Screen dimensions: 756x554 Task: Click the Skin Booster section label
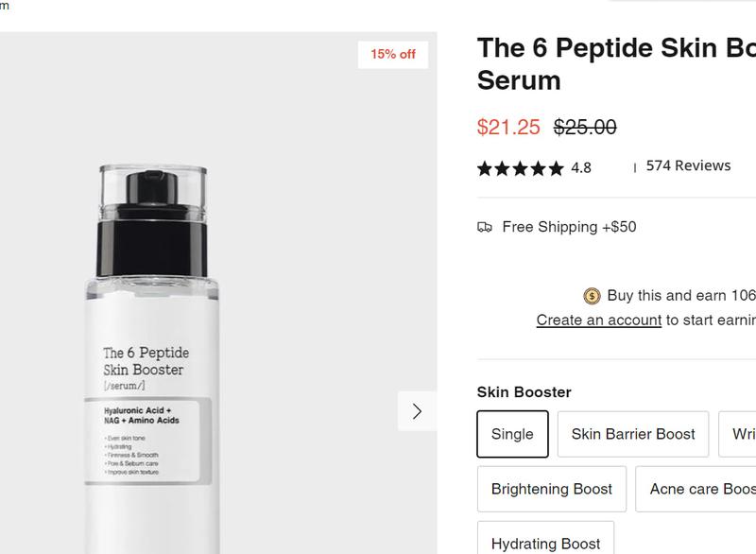pos(524,392)
